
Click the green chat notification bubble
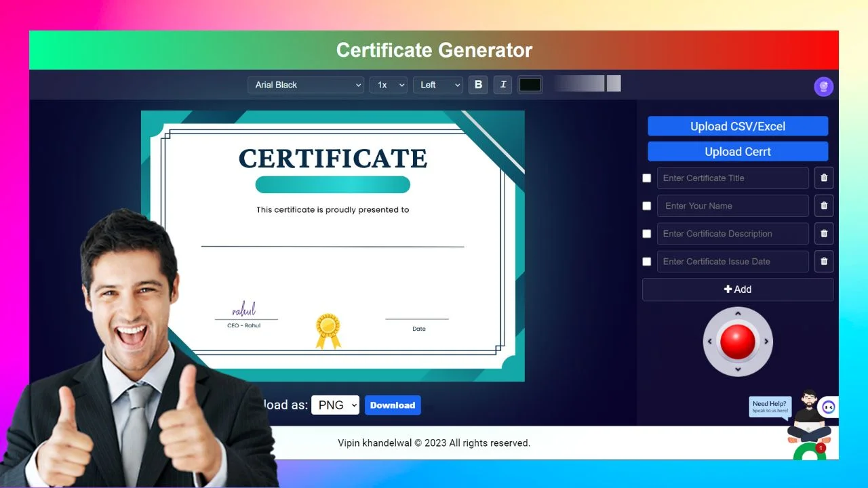click(x=810, y=452)
